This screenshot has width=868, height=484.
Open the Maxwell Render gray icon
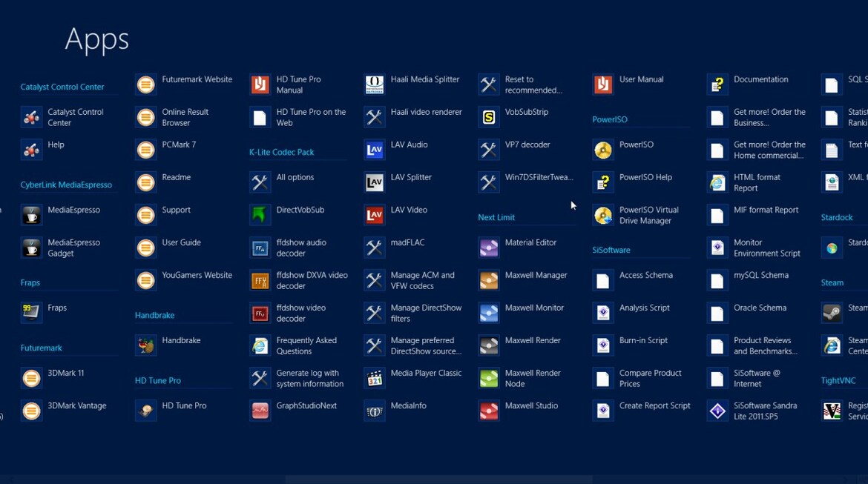[489, 345]
